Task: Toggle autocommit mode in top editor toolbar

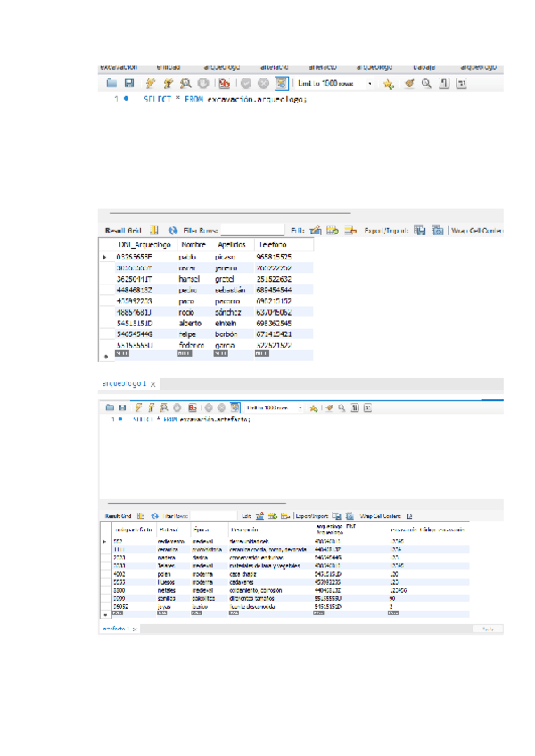Action: pos(282,84)
